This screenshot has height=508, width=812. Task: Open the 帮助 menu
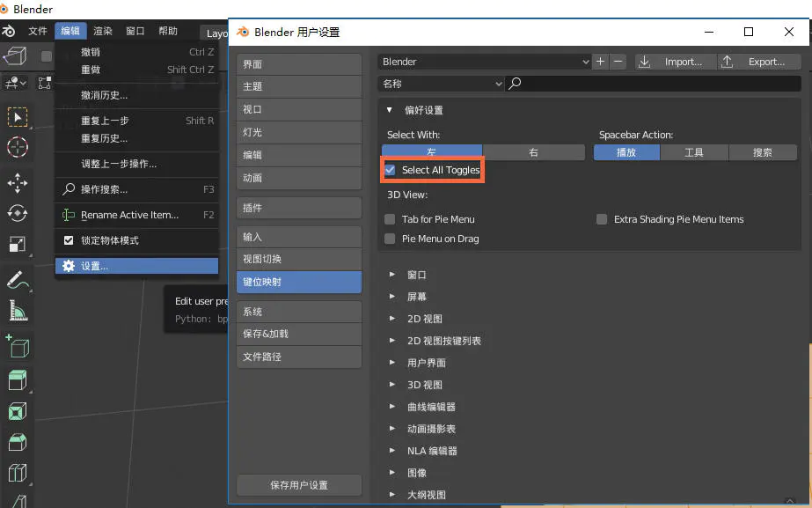168,31
